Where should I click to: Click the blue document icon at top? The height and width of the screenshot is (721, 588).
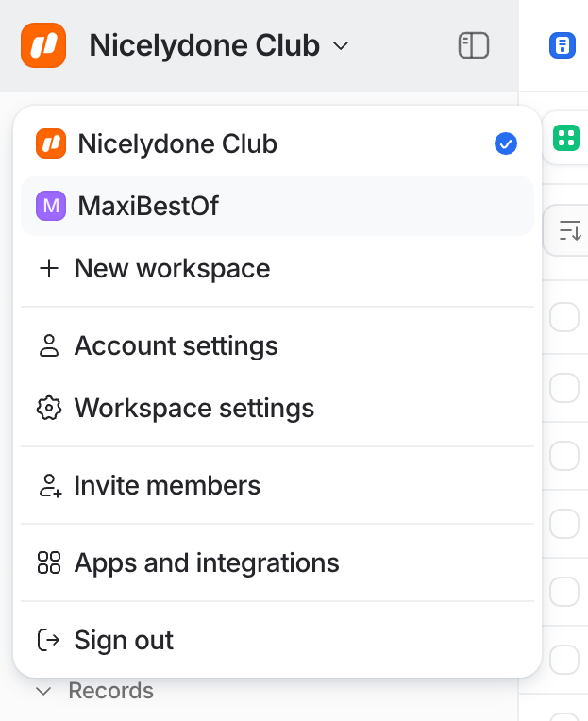[x=563, y=45]
